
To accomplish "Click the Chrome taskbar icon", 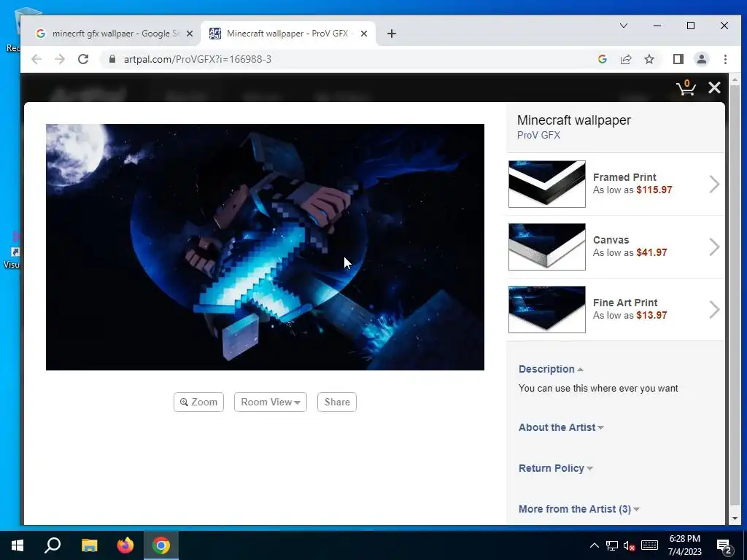I will [161, 545].
